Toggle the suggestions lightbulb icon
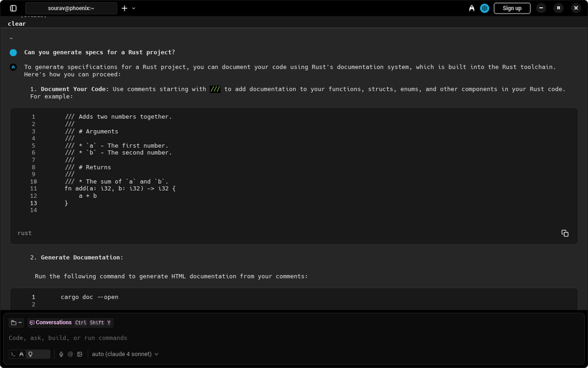This screenshot has height=368, width=588. coord(31,354)
